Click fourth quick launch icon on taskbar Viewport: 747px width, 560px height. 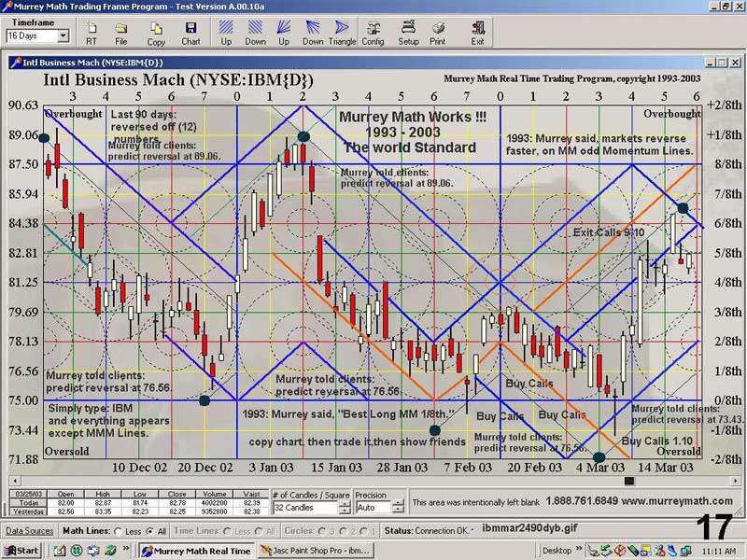point(109,551)
